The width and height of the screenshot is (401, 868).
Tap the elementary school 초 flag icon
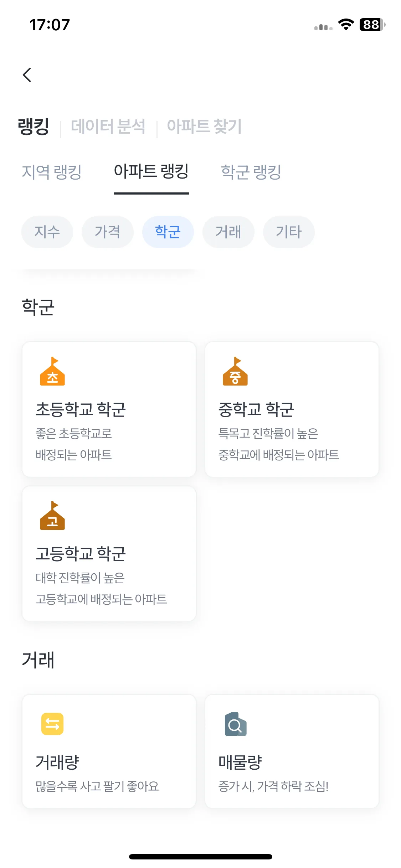click(x=52, y=371)
